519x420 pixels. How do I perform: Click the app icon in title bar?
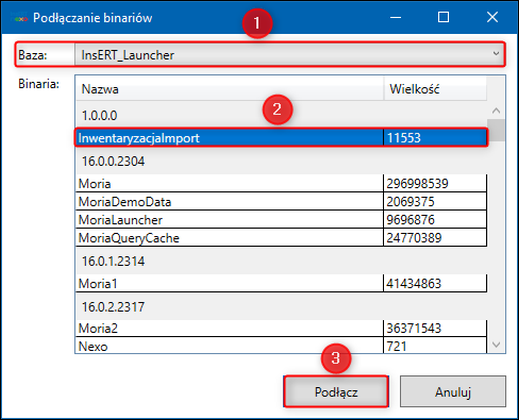point(20,18)
